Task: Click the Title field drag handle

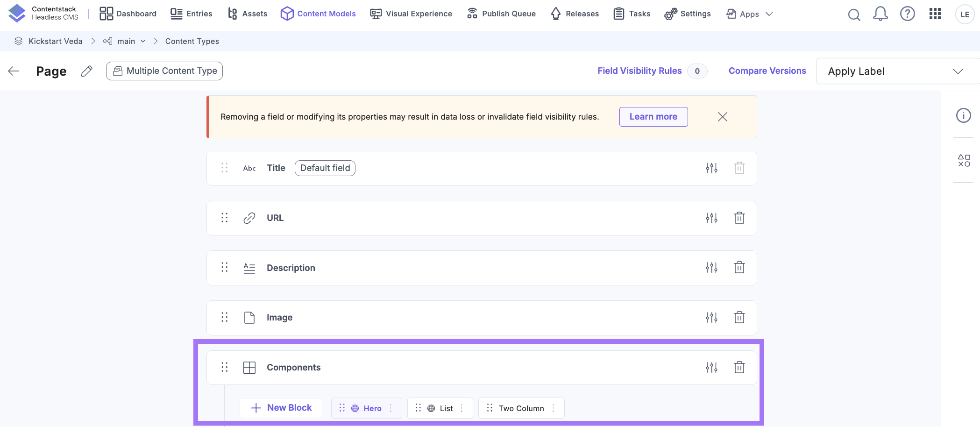Action: 225,168
